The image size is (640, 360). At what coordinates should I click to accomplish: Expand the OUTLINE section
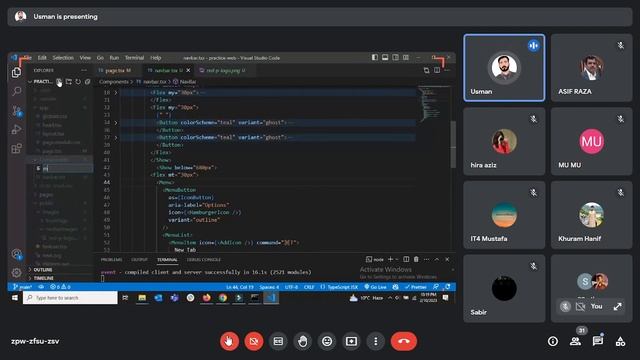click(42, 270)
